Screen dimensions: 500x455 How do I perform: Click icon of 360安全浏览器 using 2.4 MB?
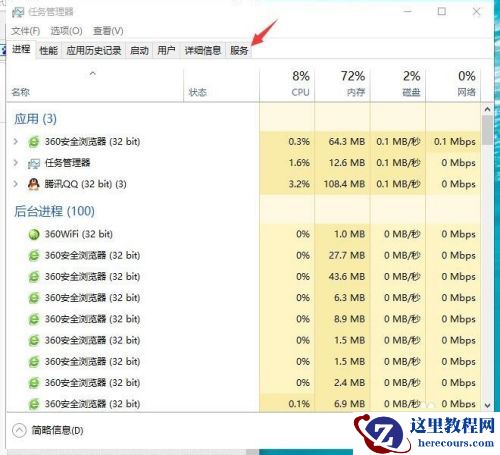(x=34, y=383)
